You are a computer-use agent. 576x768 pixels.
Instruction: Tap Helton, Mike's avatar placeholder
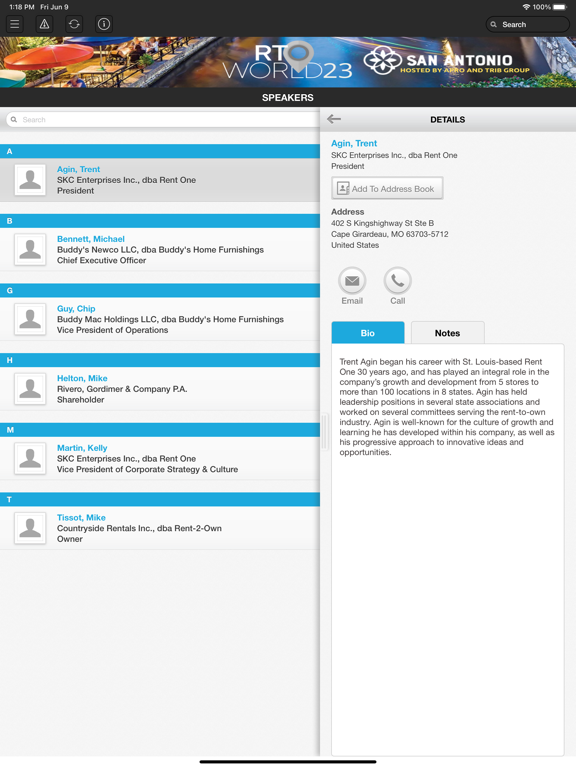pos(30,388)
